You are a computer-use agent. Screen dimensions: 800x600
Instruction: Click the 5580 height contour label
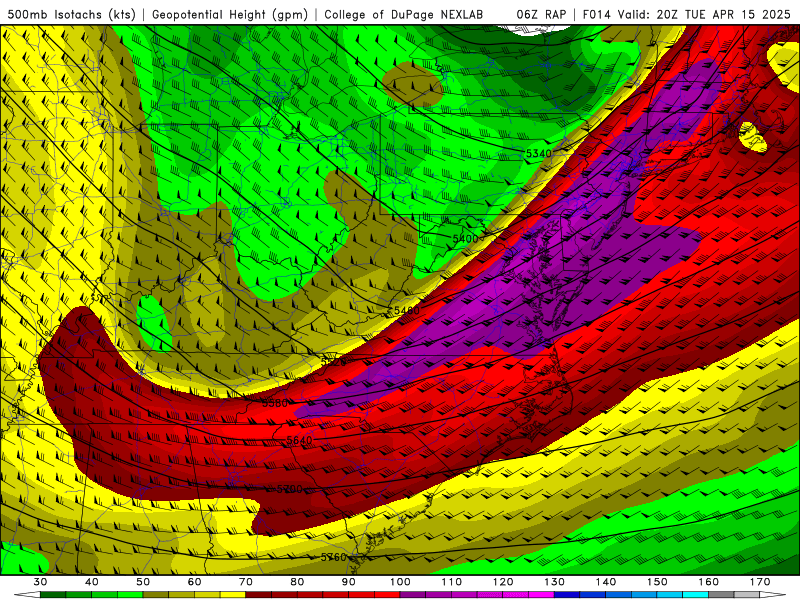[x=275, y=404]
